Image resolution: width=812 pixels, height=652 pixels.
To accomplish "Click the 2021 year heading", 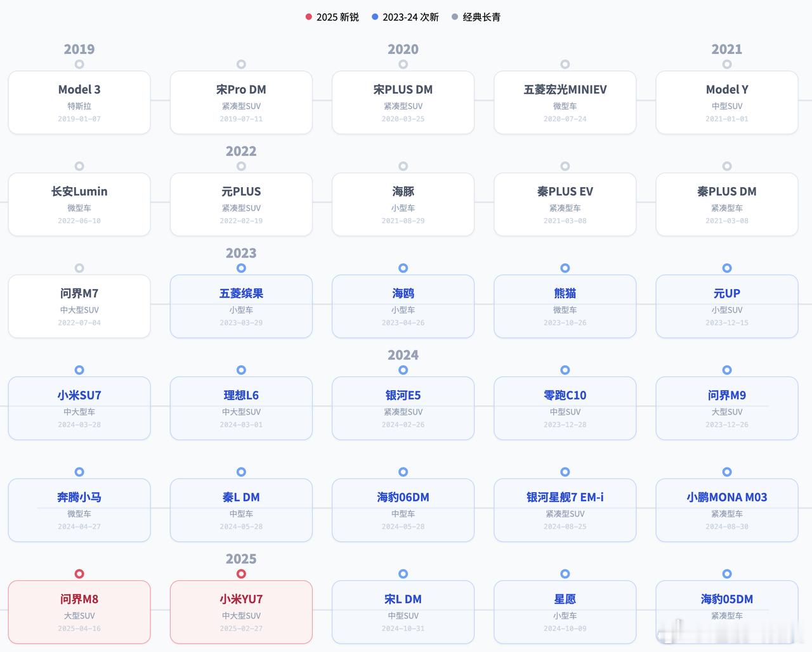I will pyautogui.click(x=727, y=49).
